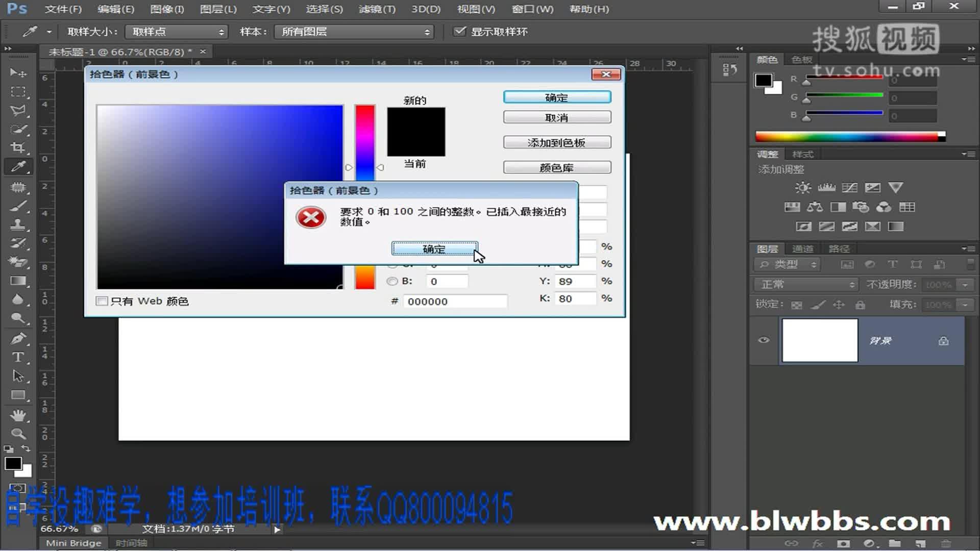Select the Zoom tool in toolbar
The image size is (980, 551).
(x=18, y=434)
